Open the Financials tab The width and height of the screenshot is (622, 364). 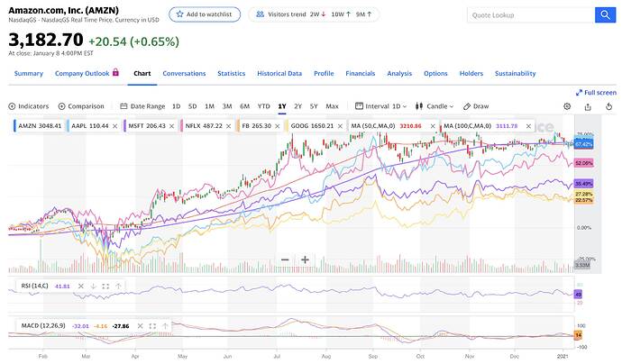(x=361, y=73)
